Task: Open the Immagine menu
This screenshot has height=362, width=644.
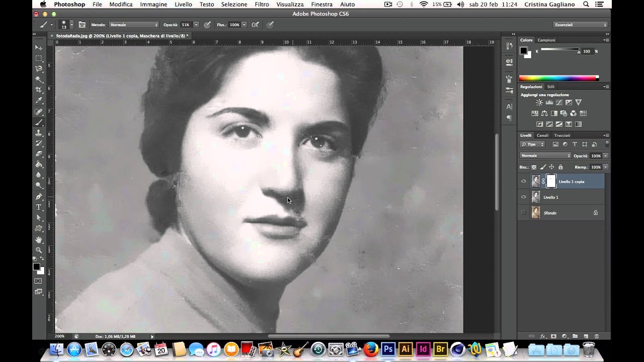Action: pos(153,4)
